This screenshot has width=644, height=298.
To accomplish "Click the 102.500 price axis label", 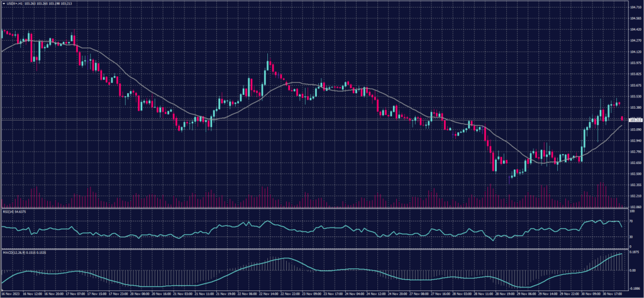I will pos(635,174).
